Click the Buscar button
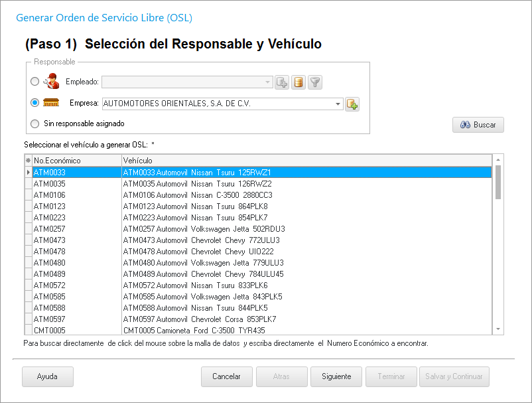532x403 pixels. pyautogui.click(x=478, y=125)
